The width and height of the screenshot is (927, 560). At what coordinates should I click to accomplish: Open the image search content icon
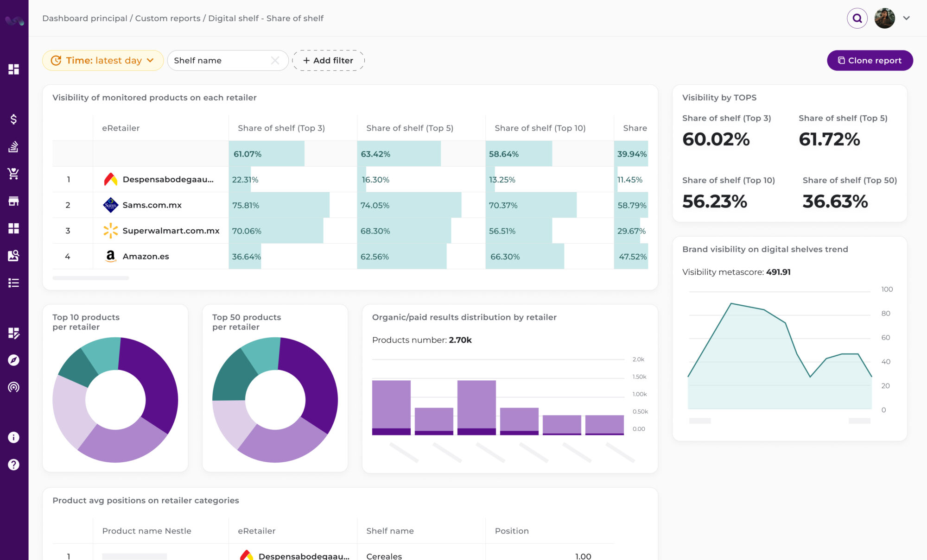pos(13,255)
